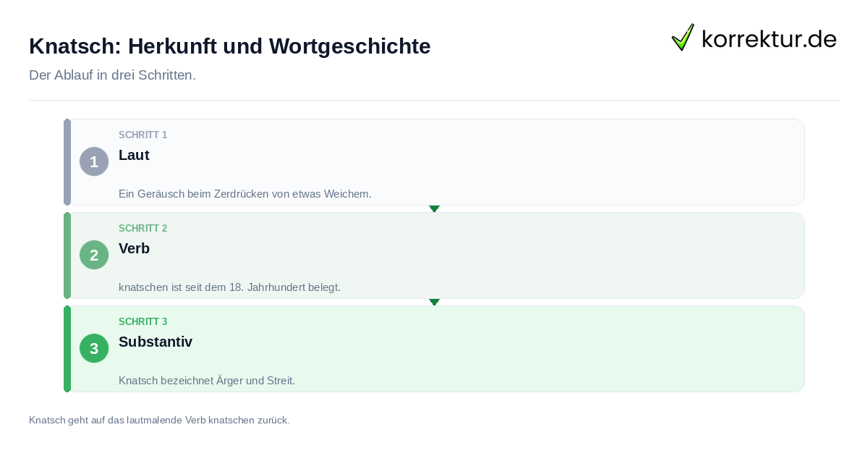The height and width of the screenshot is (456, 868).
Task: Open the Laut step card
Action: click(x=434, y=162)
